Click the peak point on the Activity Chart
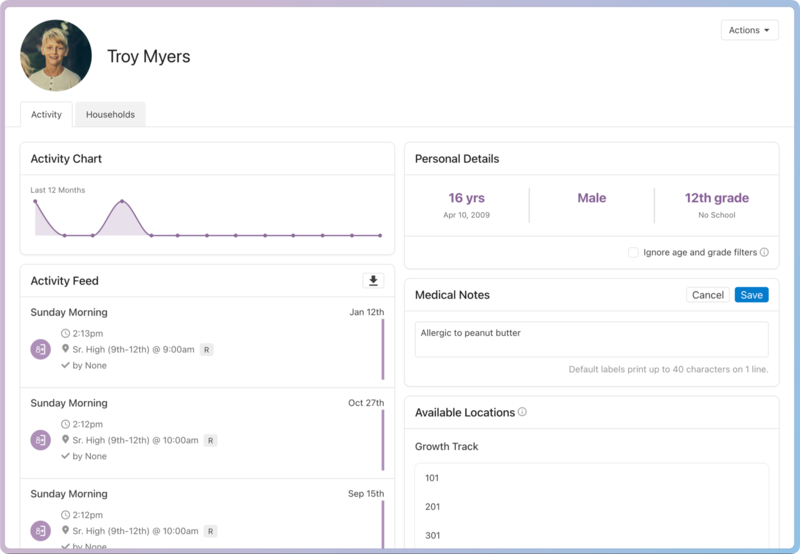 [x=122, y=201]
